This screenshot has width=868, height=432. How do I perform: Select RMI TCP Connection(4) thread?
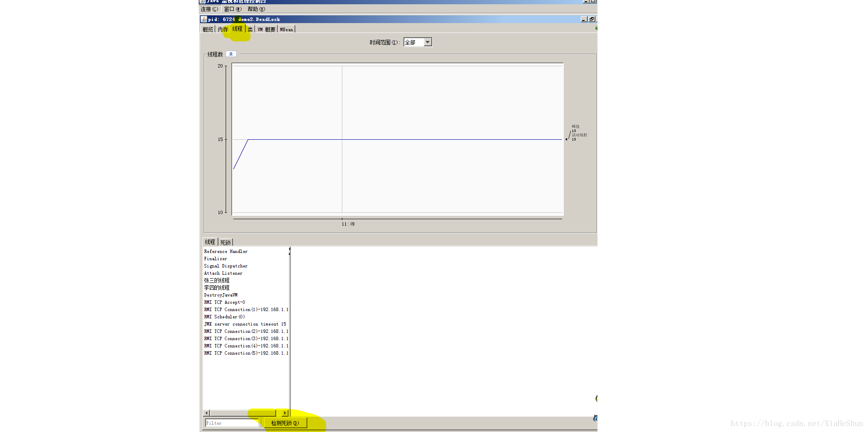click(246, 346)
